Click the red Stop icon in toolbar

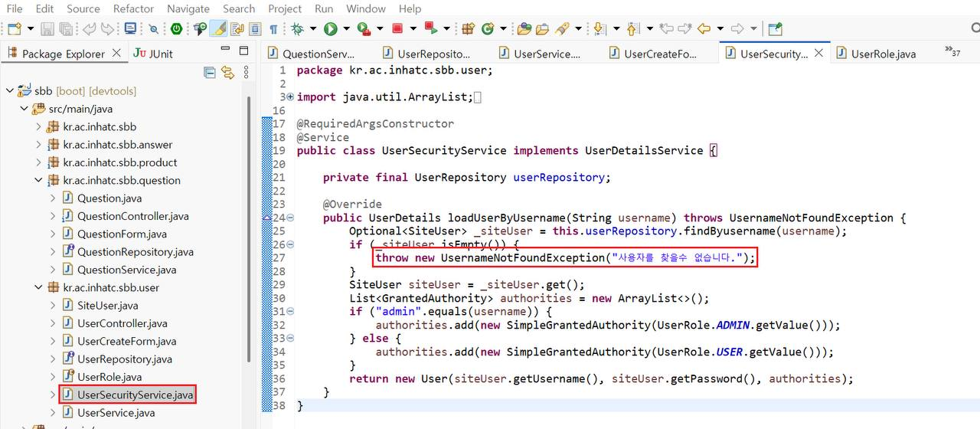coord(397,29)
